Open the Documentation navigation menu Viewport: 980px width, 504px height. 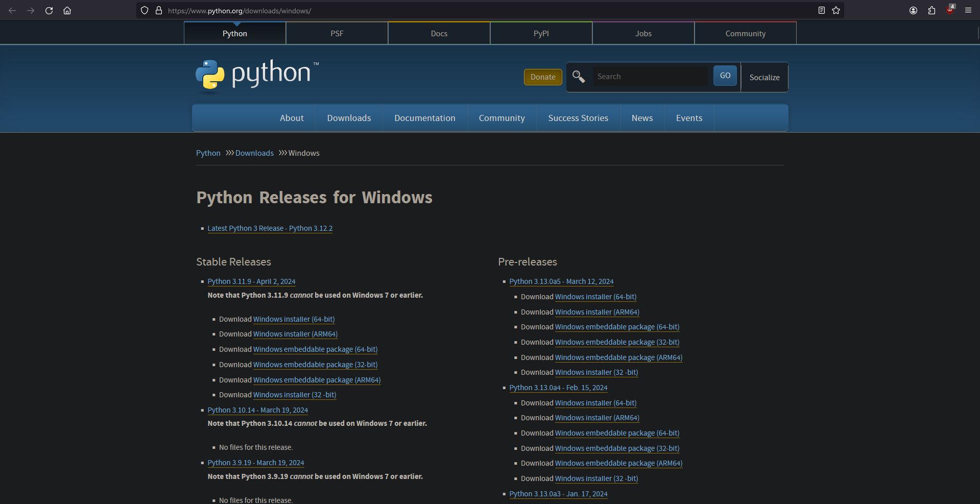click(425, 118)
